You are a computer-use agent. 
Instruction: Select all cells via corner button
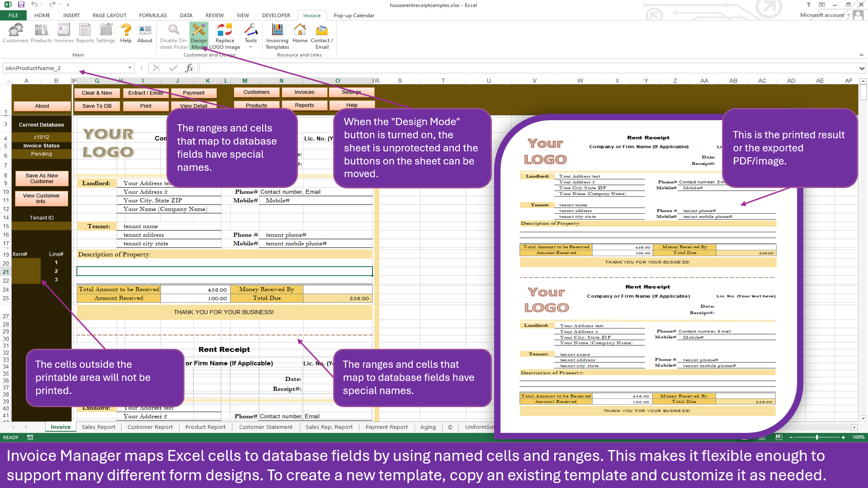pos(7,81)
